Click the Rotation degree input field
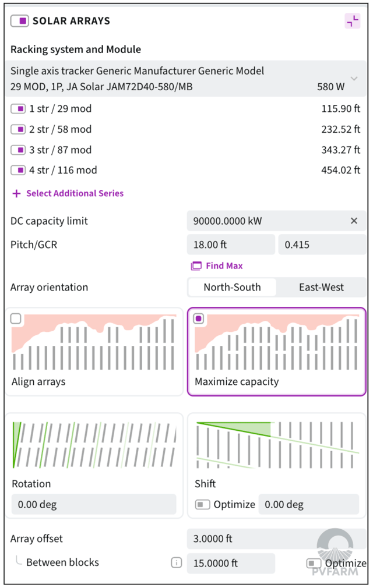 [x=93, y=504]
